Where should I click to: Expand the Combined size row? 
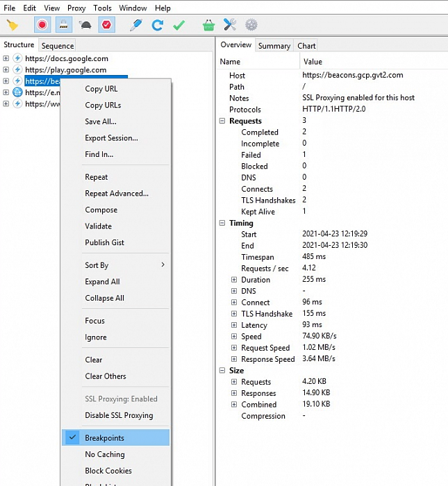click(234, 404)
